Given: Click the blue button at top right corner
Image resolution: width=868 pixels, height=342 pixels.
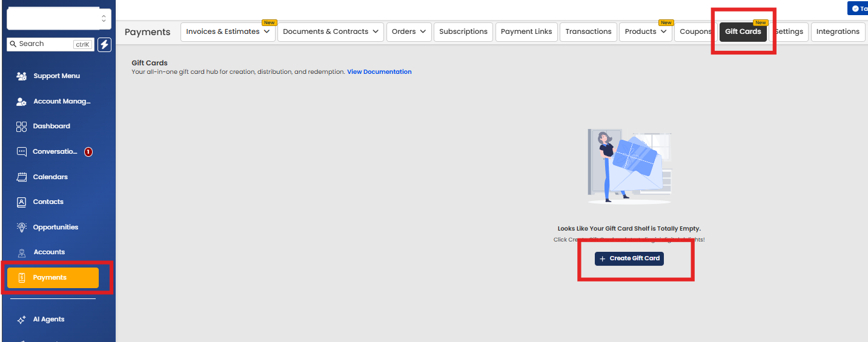Looking at the screenshot, I should (858, 8).
